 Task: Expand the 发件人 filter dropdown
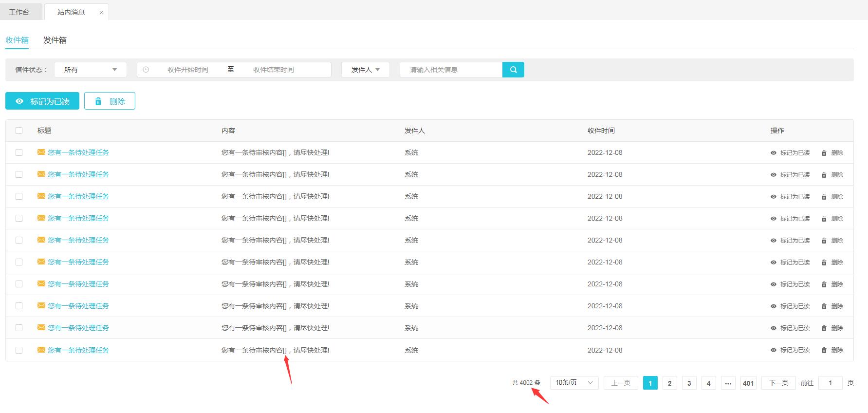[x=365, y=70]
